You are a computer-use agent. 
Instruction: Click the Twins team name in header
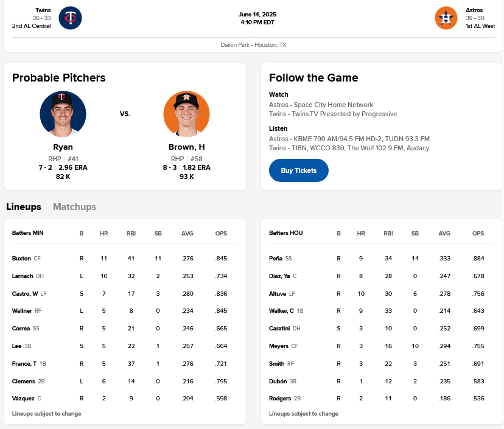pyautogui.click(x=43, y=10)
